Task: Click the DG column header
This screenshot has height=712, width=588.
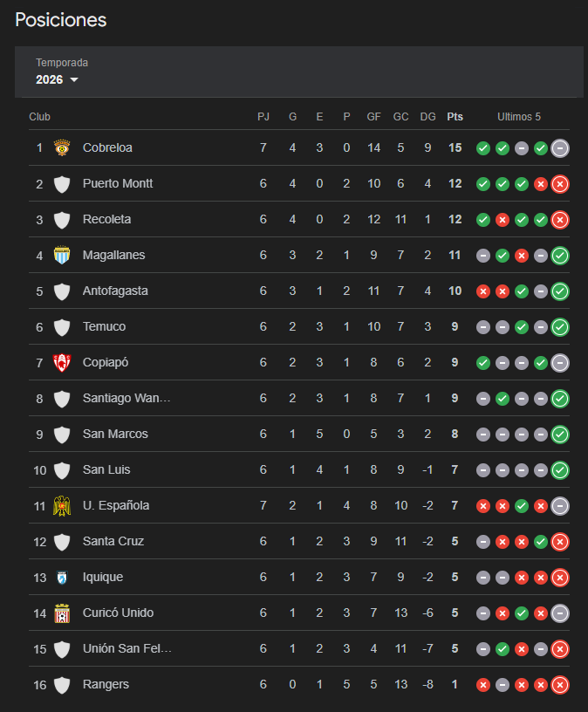Action: tap(427, 117)
